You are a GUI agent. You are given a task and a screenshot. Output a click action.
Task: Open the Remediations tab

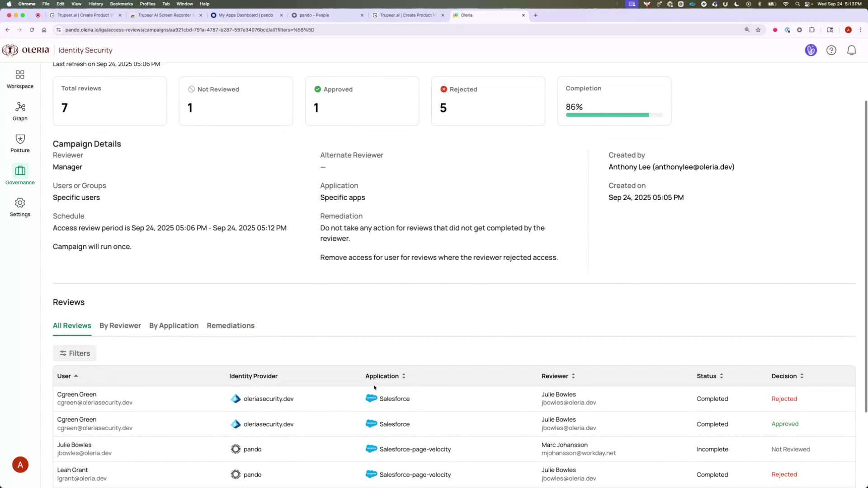click(x=231, y=325)
